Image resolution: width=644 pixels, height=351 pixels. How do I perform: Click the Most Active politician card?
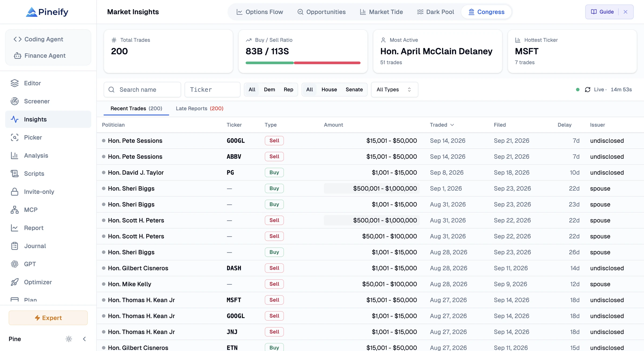[437, 51]
